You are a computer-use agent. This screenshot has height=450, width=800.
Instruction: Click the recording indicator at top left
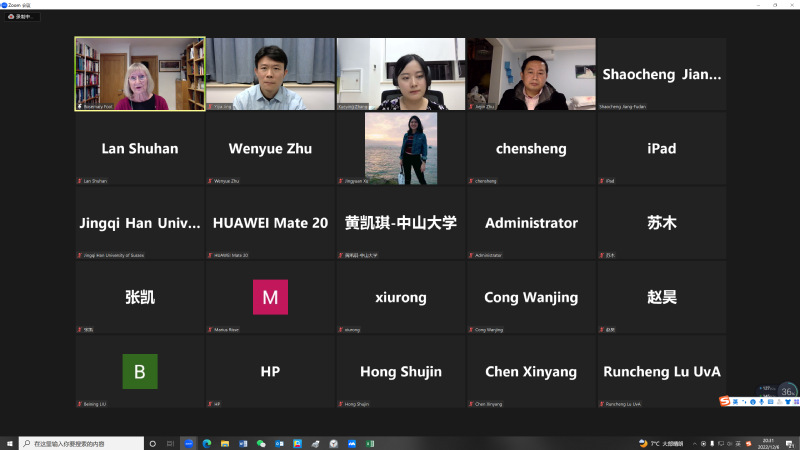click(22, 17)
